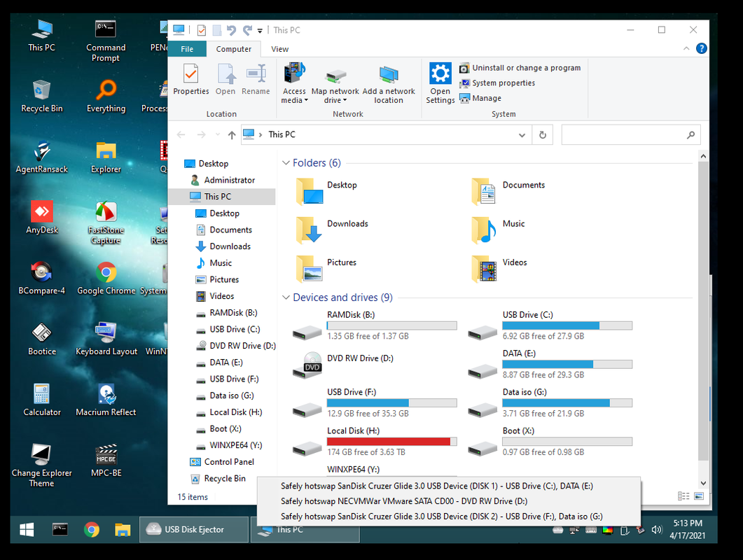Click Manage in System group
This screenshot has height=560, width=743.
coord(480,98)
